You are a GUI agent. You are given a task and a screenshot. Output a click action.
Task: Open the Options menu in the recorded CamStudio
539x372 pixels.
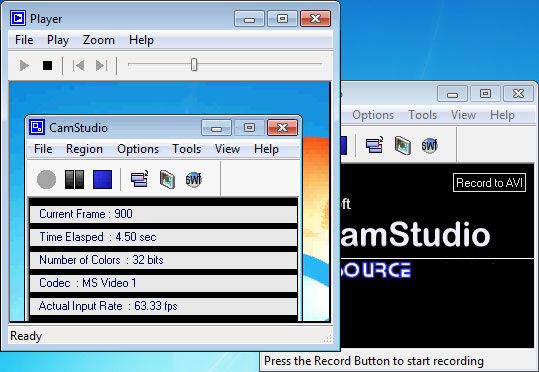tap(138, 149)
